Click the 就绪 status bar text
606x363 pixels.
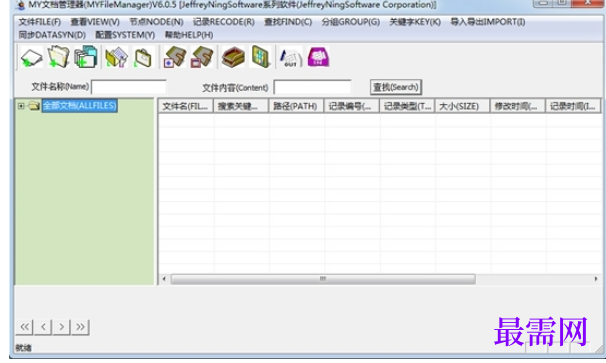[x=24, y=348]
